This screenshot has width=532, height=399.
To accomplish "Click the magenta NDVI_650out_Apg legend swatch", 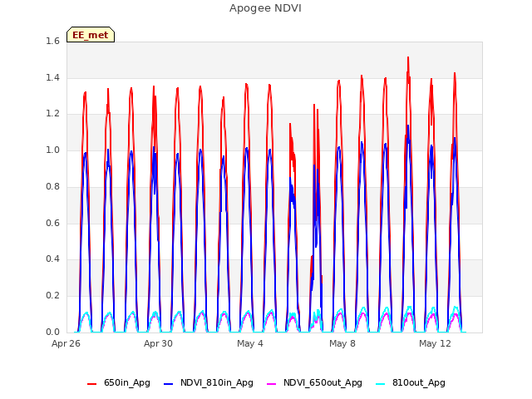I will (x=272, y=384).
